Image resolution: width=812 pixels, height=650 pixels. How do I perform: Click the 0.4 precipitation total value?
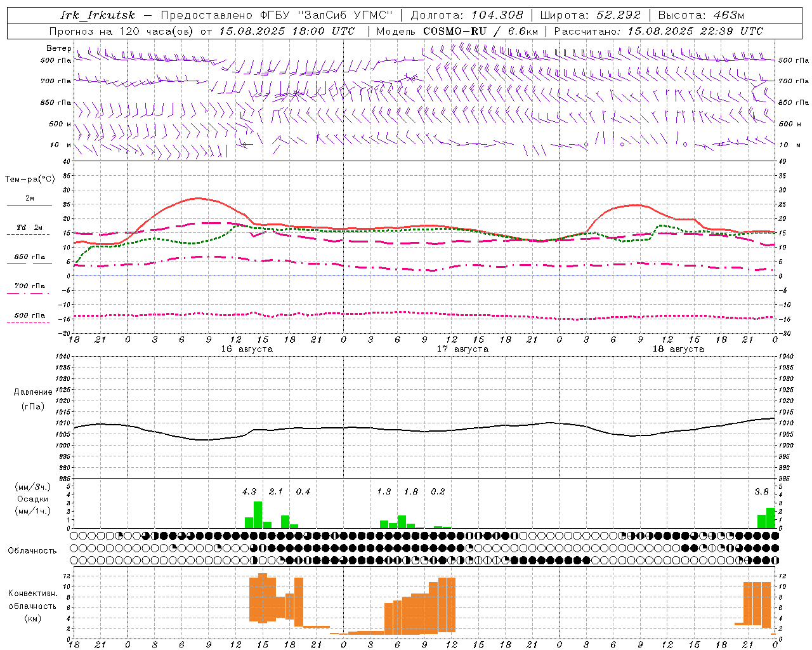point(303,491)
